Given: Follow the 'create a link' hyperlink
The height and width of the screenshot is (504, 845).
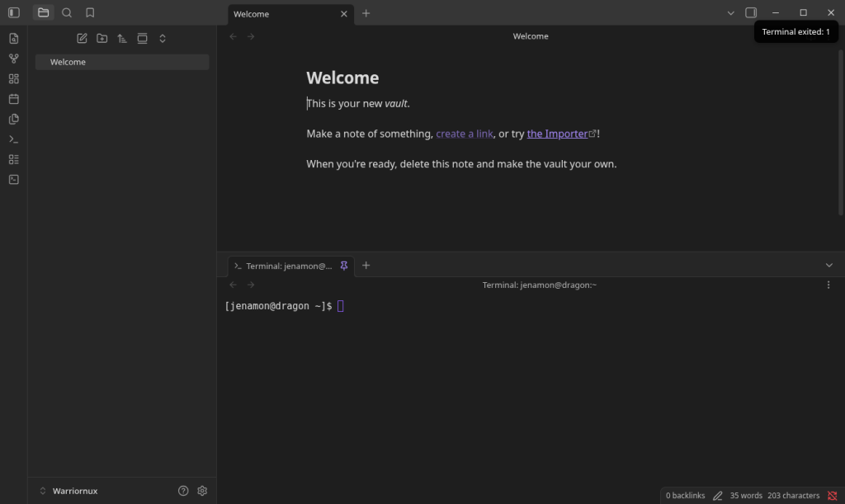Looking at the screenshot, I should (x=464, y=134).
